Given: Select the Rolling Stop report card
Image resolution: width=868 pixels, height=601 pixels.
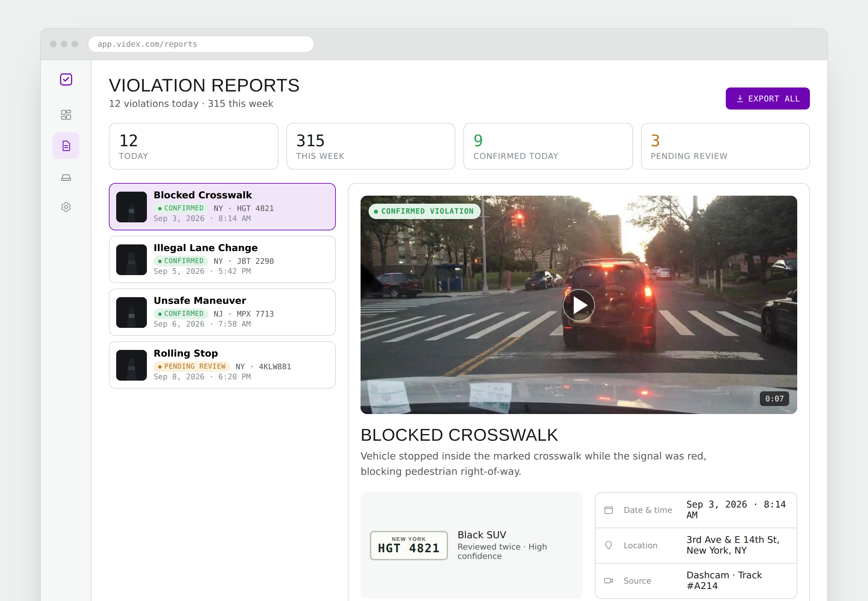Looking at the screenshot, I should 222,365.
